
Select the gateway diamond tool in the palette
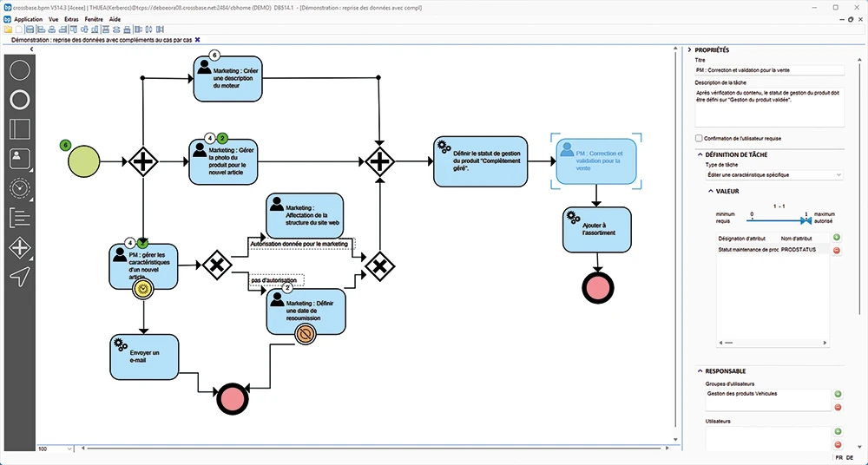(x=20, y=248)
